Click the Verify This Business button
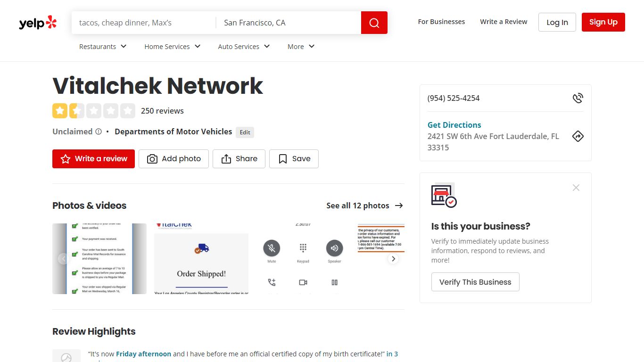Viewport: 644px width, 362px height. pos(475,282)
